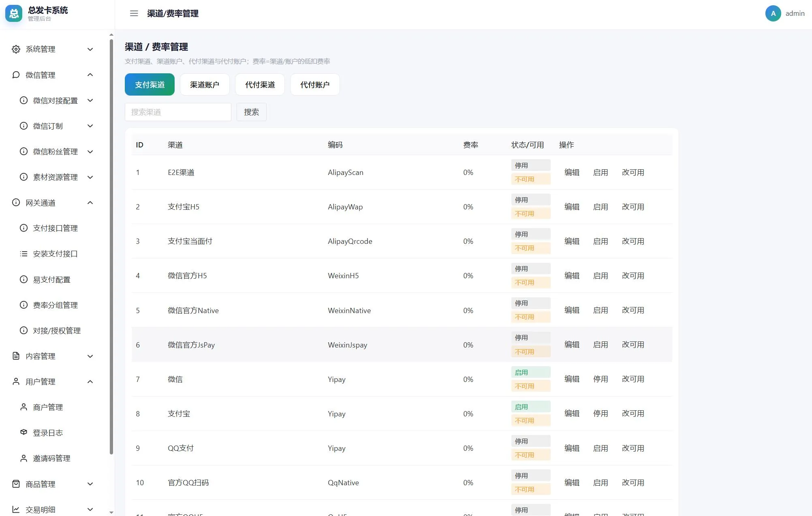This screenshot has width=812, height=516.
Task: Click the chat bubble icon beside 微信管理
Action: (x=16, y=75)
